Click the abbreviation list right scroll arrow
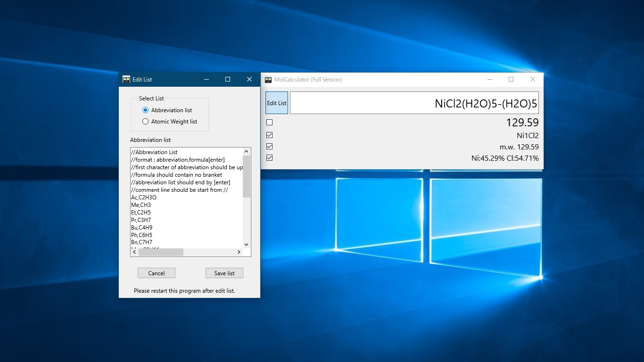 click(x=239, y=252)
